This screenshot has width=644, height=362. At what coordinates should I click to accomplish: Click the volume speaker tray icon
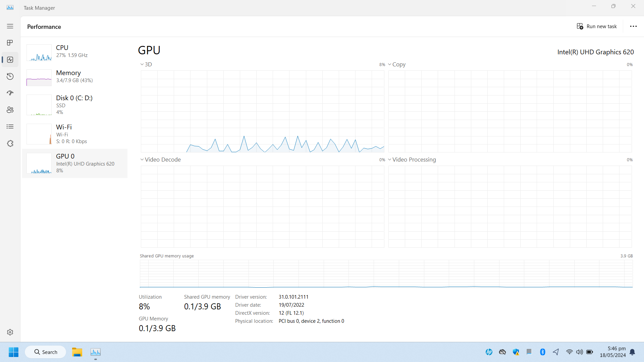click(x=580, y=352)
